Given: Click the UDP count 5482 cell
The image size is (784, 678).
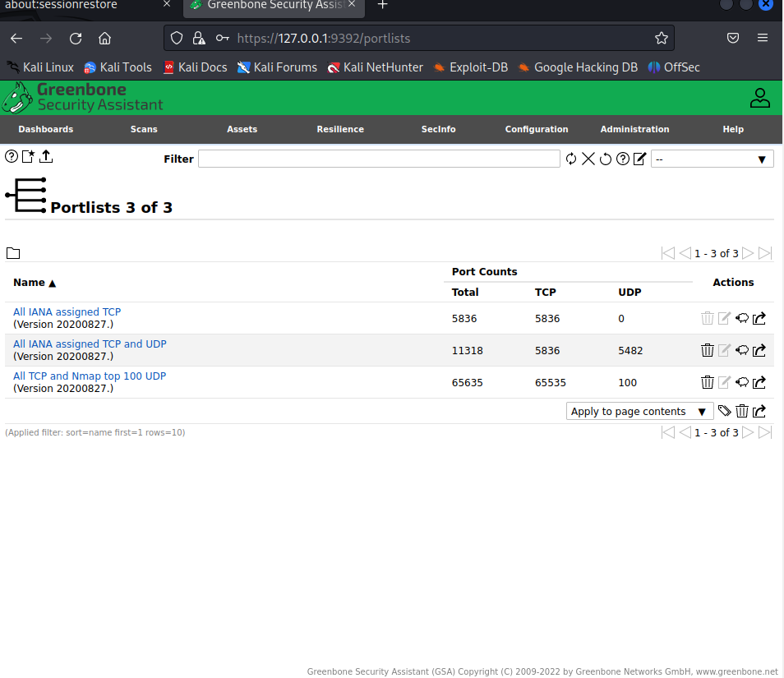Looking at the screenshot, I should pyautogui.click(x=630, y=350).
